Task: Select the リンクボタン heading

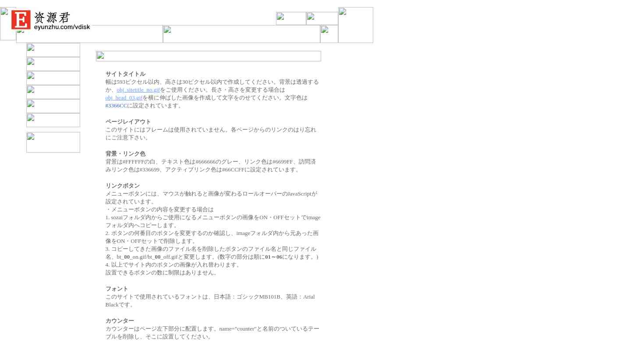Action: [123, 186]
